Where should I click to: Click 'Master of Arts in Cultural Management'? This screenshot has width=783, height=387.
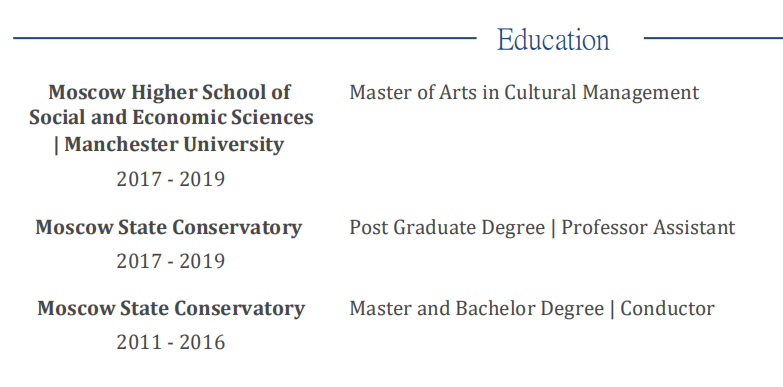524,93
